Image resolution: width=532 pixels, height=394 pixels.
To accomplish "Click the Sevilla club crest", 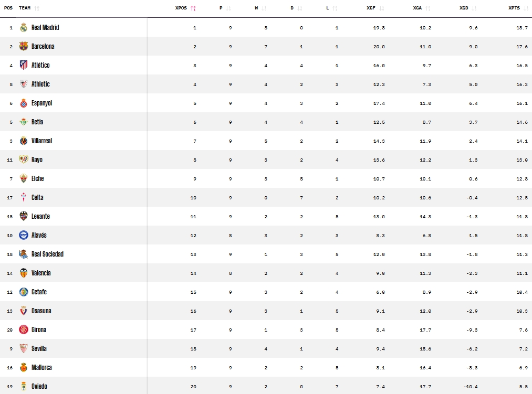I will tap(23, 349).
